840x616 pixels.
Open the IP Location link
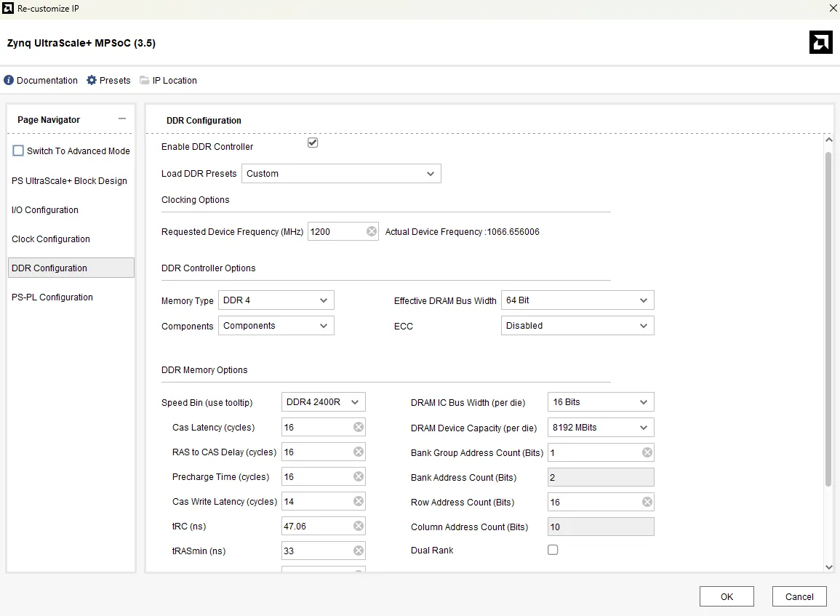175,80
